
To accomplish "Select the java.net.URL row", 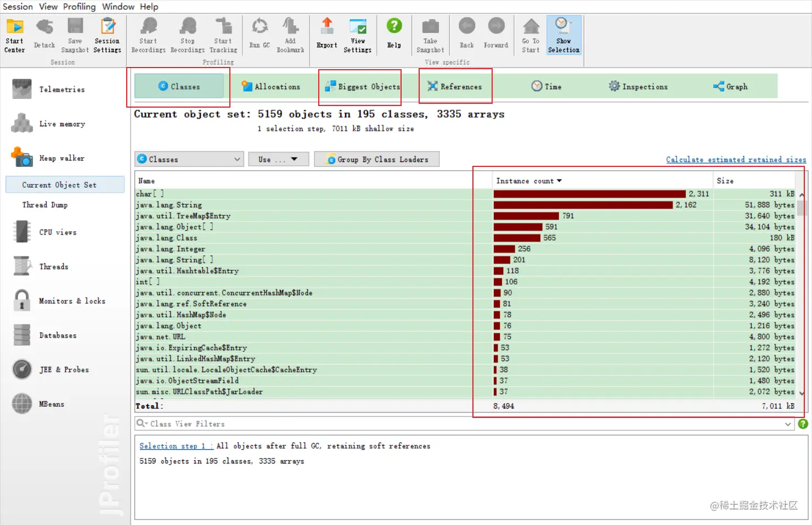I will [465, 337].
